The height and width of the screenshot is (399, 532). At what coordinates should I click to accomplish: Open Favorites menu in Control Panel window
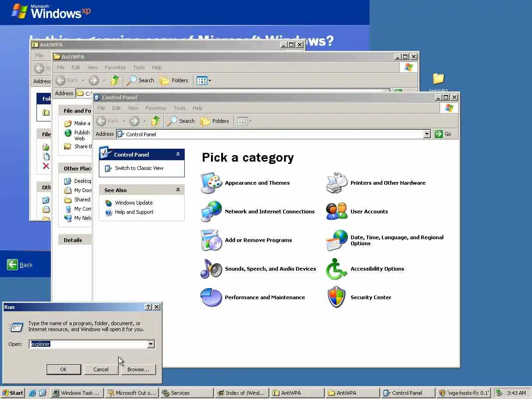point(156,108)
